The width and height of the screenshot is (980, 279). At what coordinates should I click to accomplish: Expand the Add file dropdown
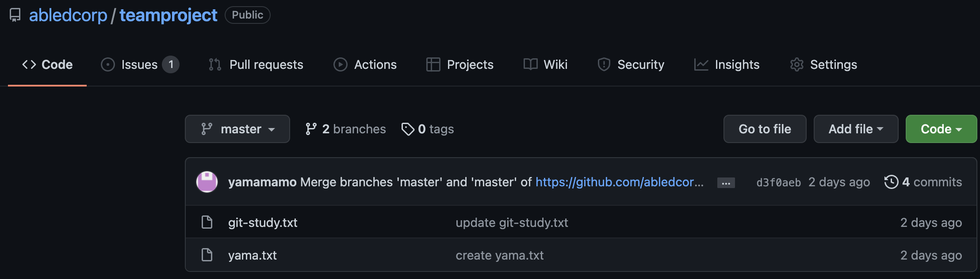(856, 129)
